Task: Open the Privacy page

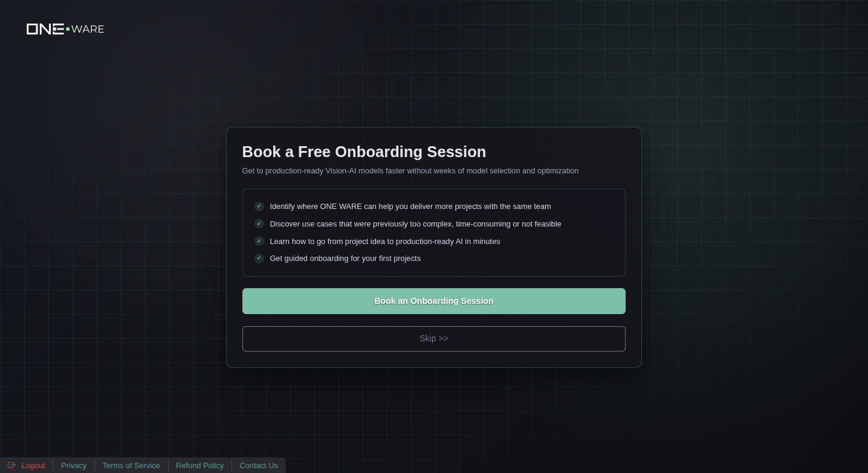Action: coord(73,465)
